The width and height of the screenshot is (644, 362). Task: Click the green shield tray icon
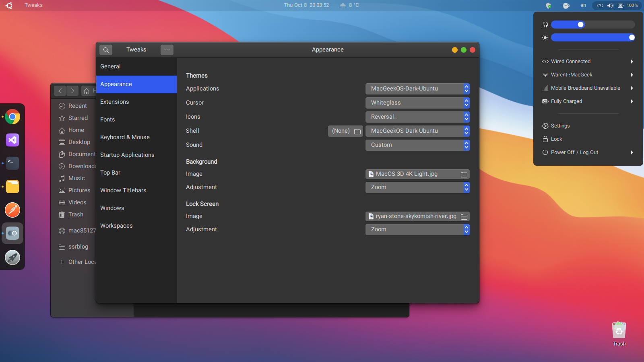548,6
